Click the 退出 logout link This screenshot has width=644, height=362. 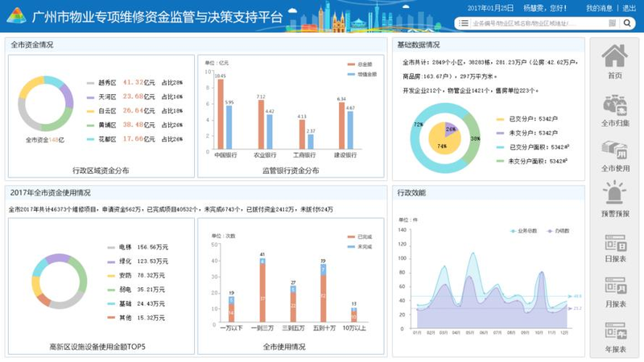pos(629,8)
